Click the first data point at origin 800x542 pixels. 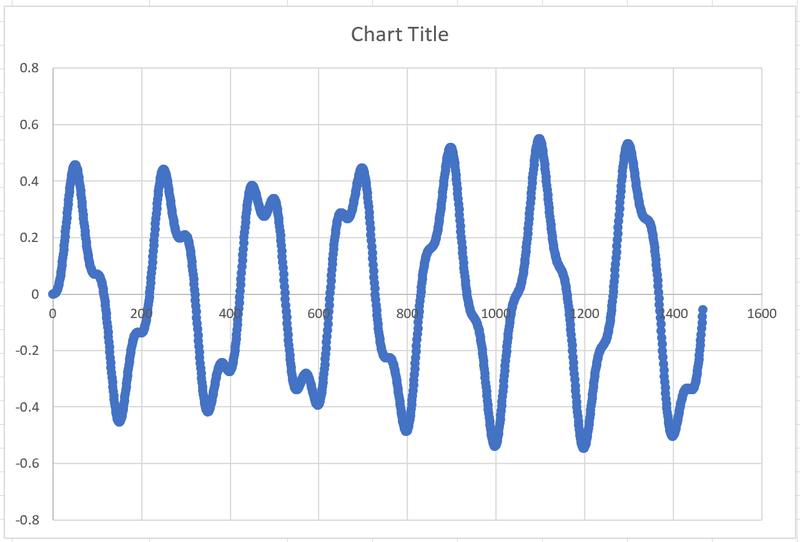point(53,294)
